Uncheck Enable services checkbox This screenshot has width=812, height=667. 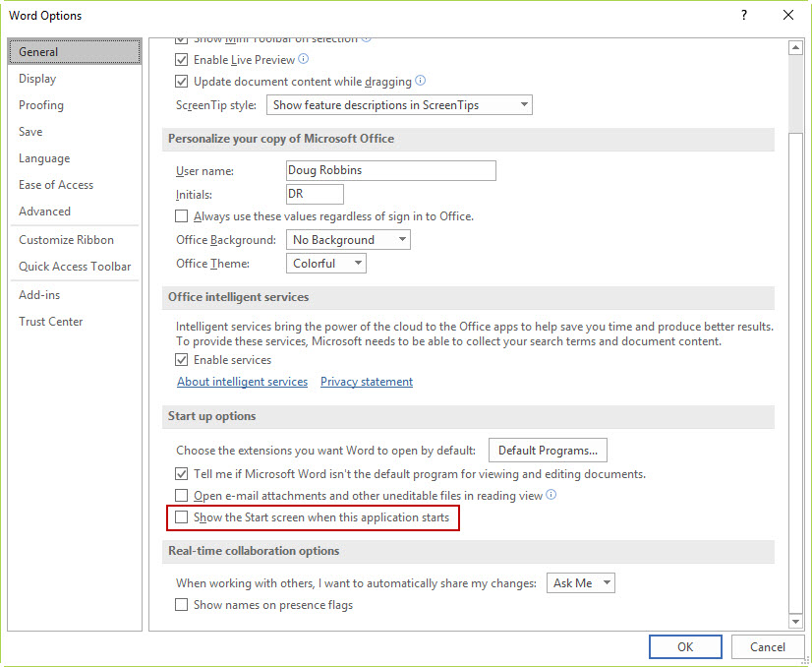tap(181, 360)
